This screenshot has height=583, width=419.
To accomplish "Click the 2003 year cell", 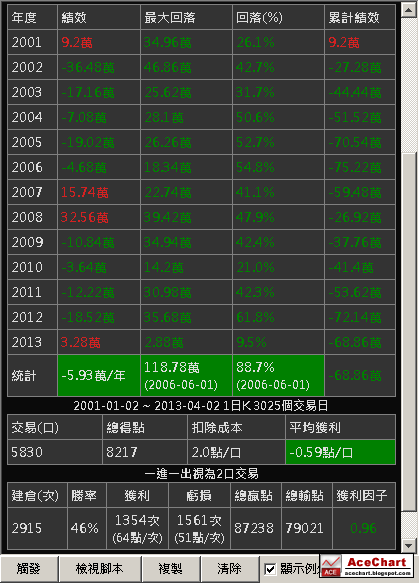I will click(32, 92).
